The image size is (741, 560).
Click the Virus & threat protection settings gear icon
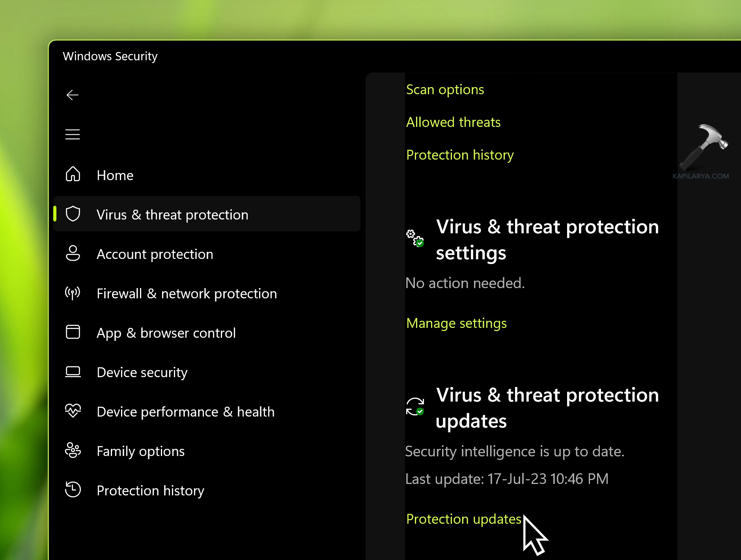[415, 238]
